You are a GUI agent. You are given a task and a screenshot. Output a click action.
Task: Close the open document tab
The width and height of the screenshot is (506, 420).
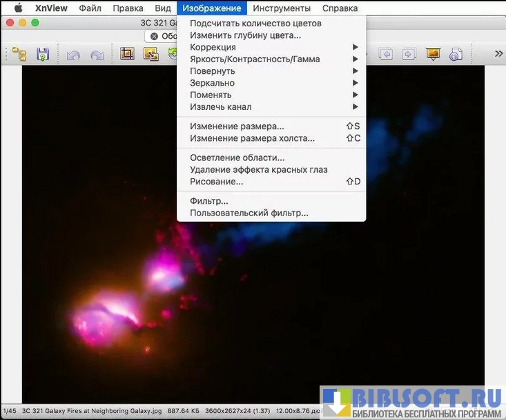point(154,36)
